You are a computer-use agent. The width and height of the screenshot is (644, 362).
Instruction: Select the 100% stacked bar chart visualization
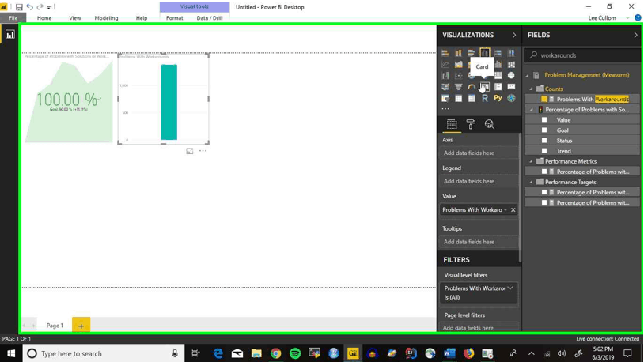[498, 53]
